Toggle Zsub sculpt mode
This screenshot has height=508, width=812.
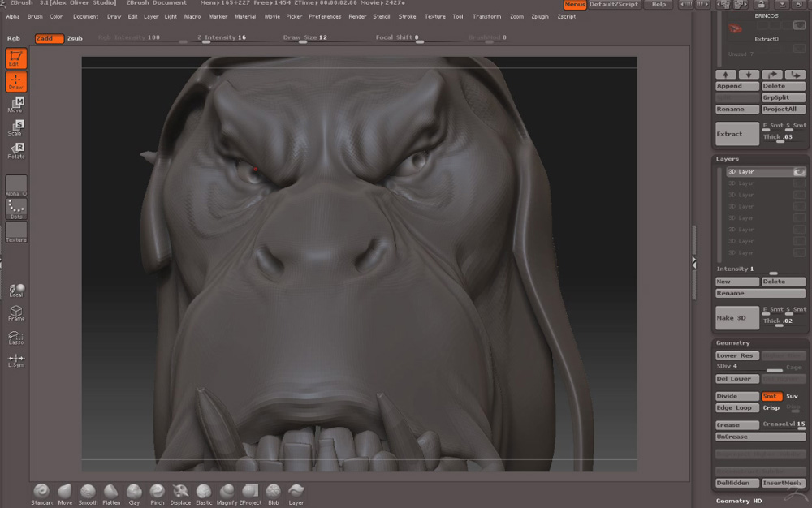[x=75, y=38]
